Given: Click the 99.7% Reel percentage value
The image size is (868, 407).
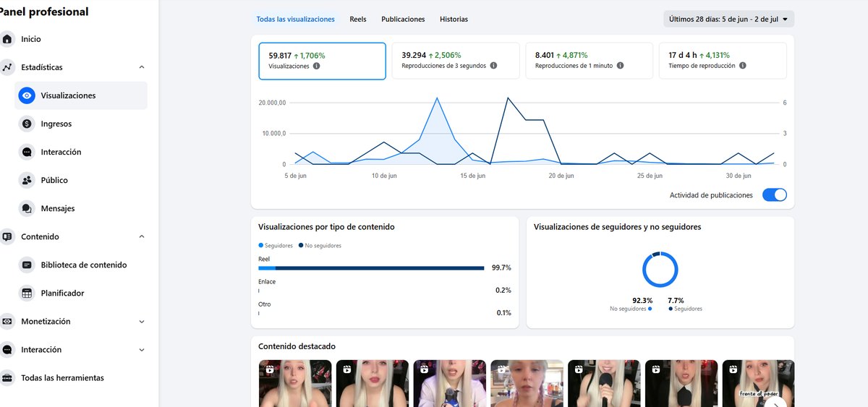Looking at the screenshot, I should point(501,267).
